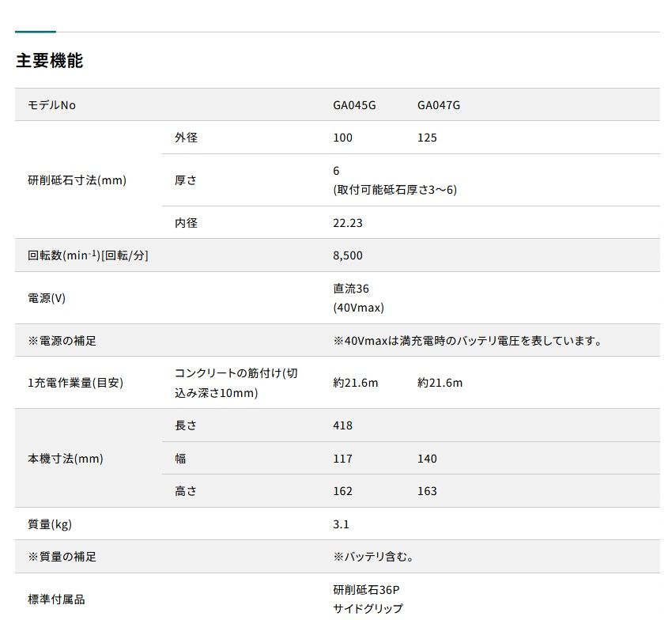Click the 約21.6m value under GA045G
The height and width of the screenshot is (620, 672).
point(352,383)
